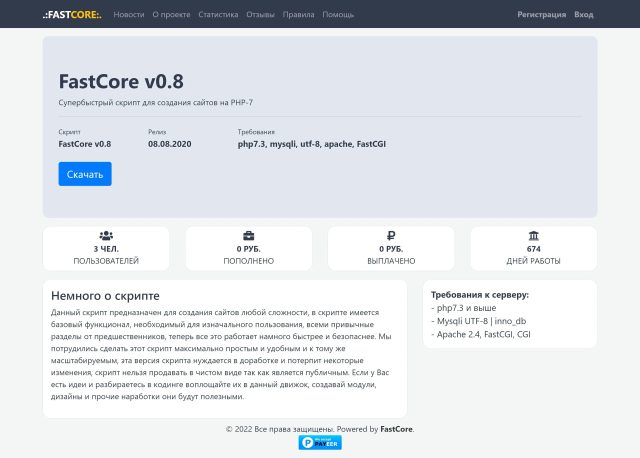
Task: Go to Статистика in navigation
Action: 218,15
